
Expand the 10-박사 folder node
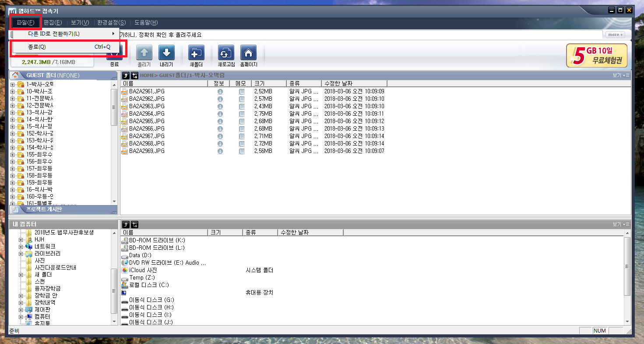click(13, 92)
